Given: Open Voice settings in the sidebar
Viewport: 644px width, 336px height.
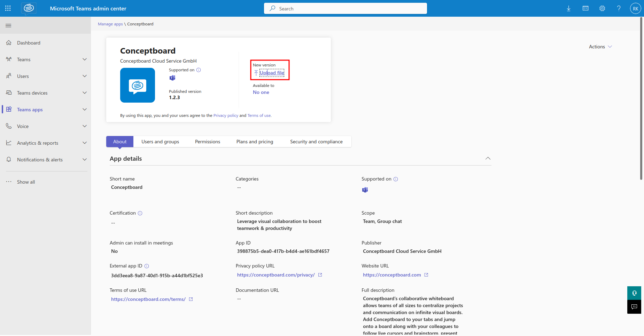Looking at the screenshot, I should [23, 126].
